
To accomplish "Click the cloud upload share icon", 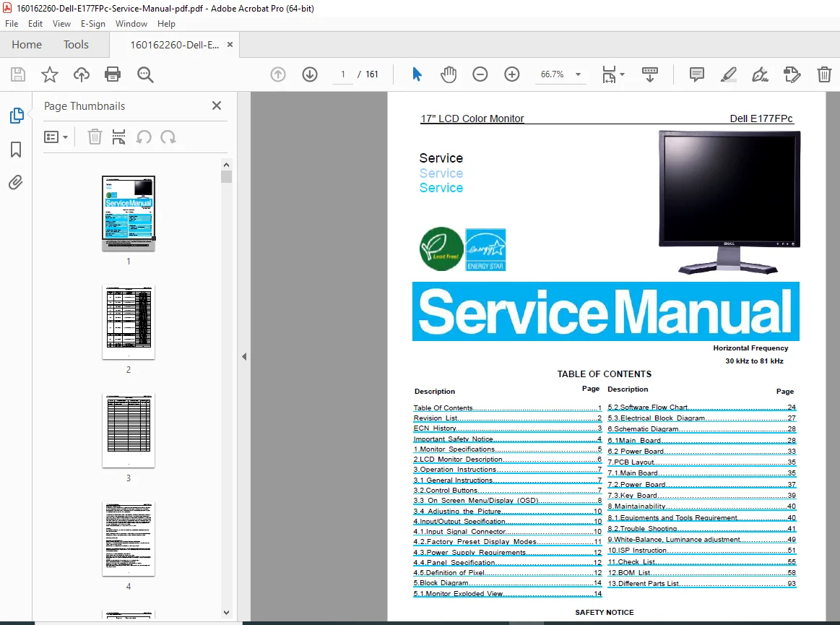I will coord(82,74).
